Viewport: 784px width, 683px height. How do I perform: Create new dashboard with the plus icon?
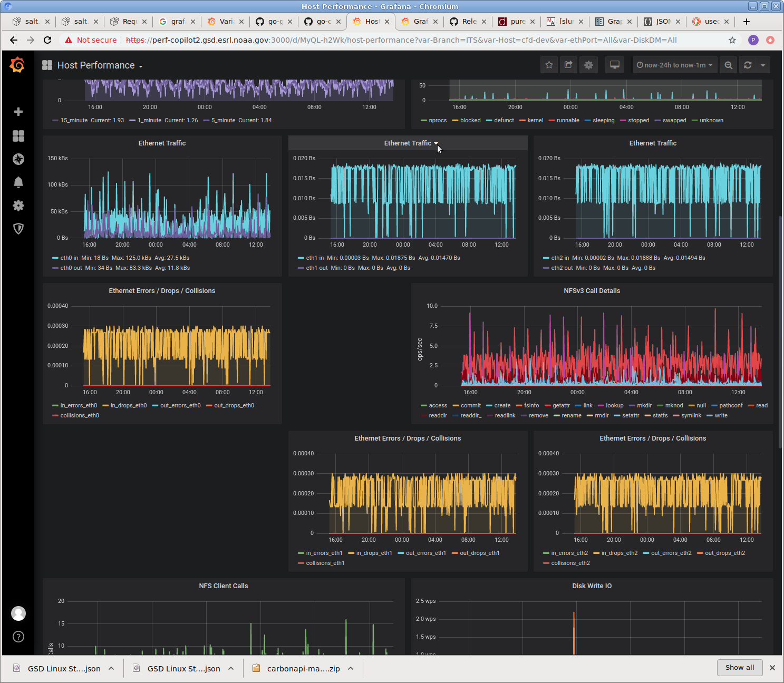(x=18, y=112)
